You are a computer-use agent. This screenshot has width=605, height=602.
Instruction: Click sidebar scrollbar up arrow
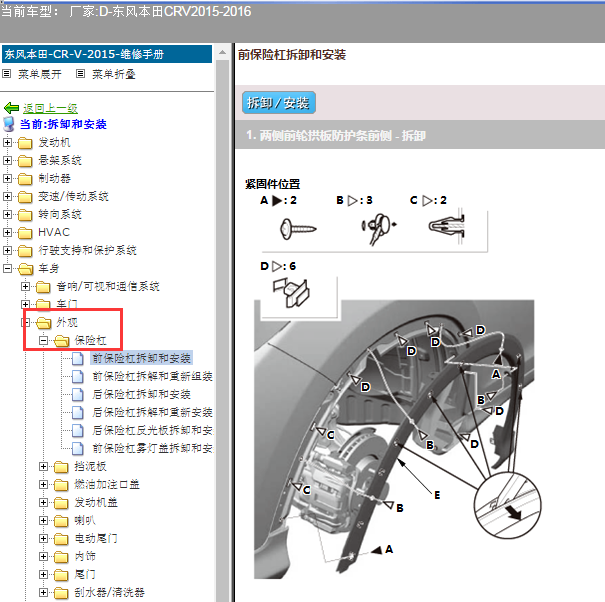pos(222,52)
